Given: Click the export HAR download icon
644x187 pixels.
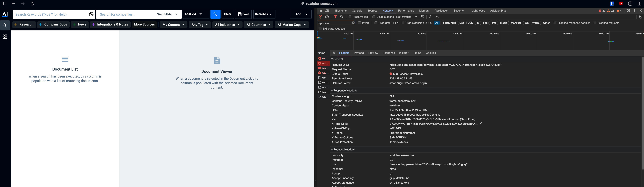Looking at the screenshot, I should point(437,17).
